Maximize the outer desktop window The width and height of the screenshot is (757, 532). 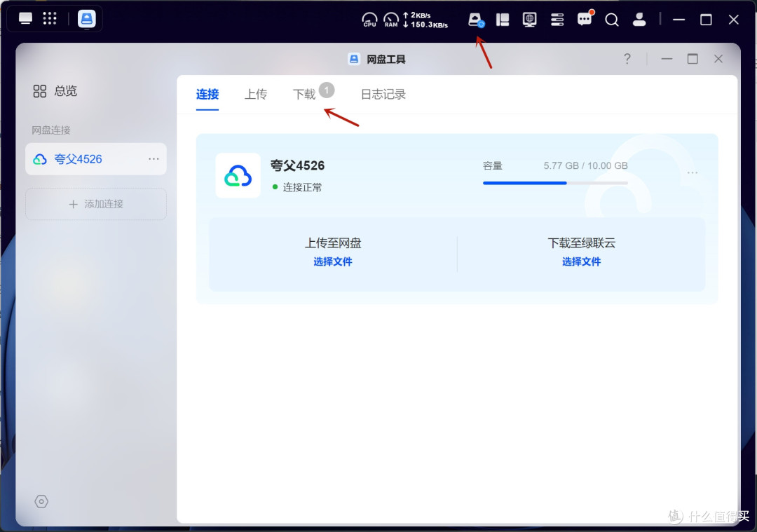[706, 20]
